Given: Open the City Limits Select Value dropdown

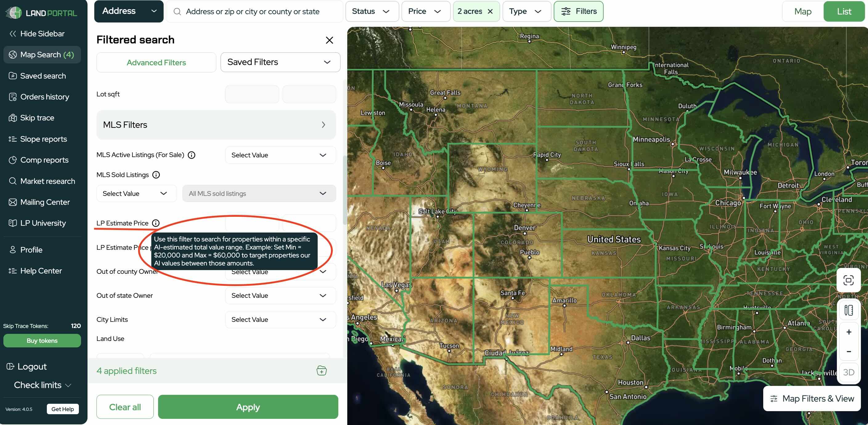Looking at the screenshot, I should [x=280, y=320].
